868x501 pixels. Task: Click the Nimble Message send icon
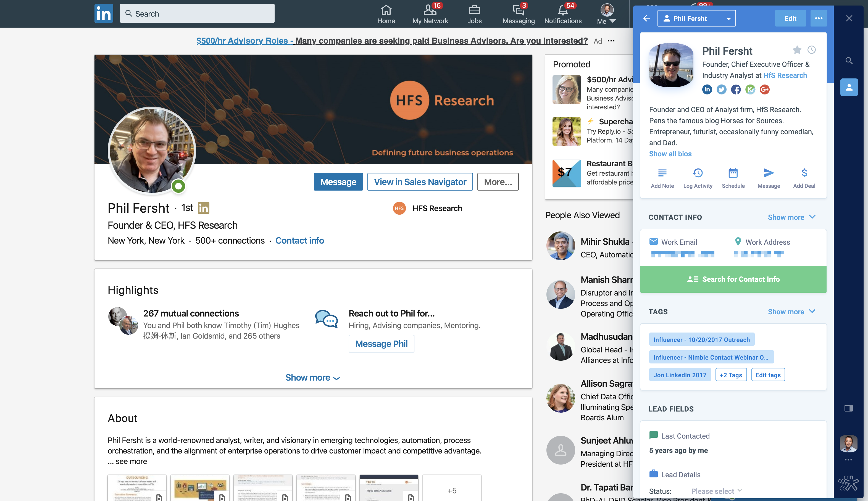[x=769, y=173]
